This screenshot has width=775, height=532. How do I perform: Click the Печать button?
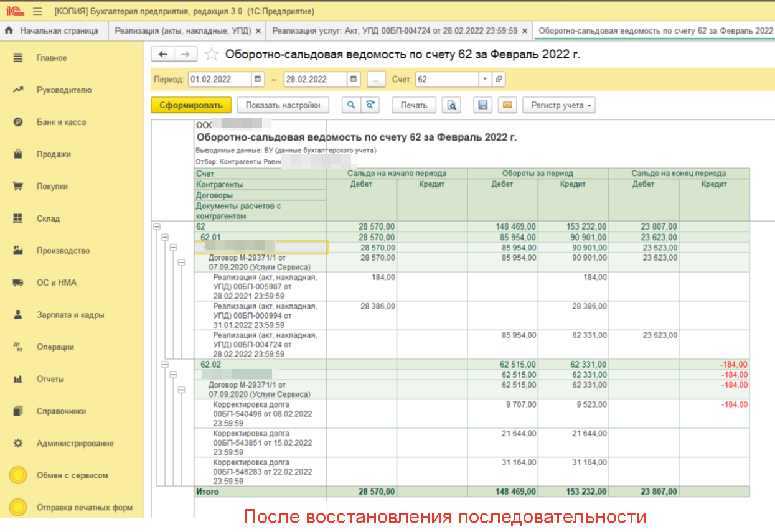[x=414, y=105]
